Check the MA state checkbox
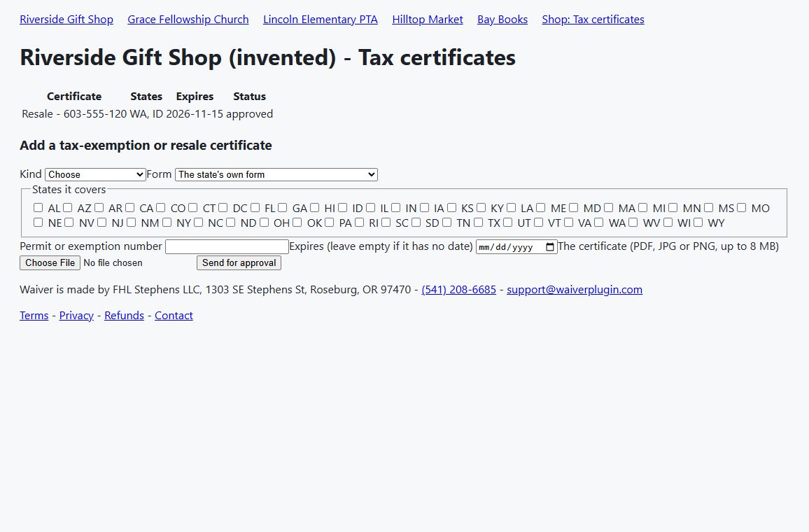The width and height of the screenshot is (809, 532). 608,207
